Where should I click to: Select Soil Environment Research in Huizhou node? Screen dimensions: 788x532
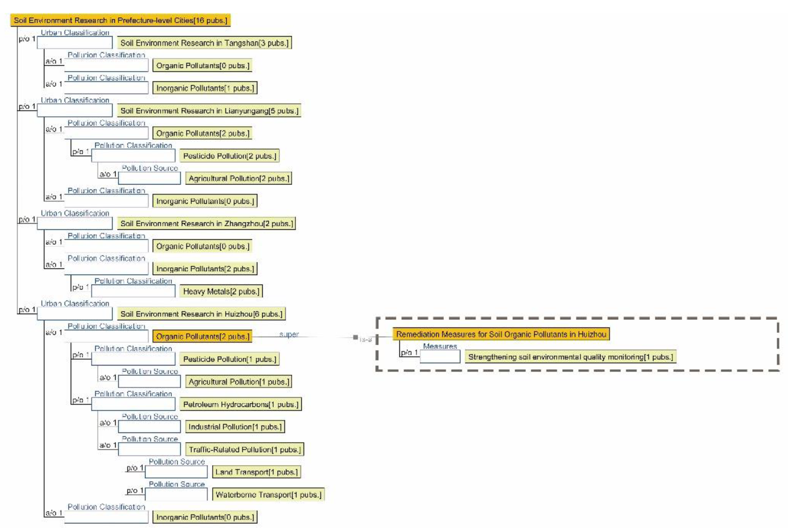pyautogui.click(x=201, y=314)
